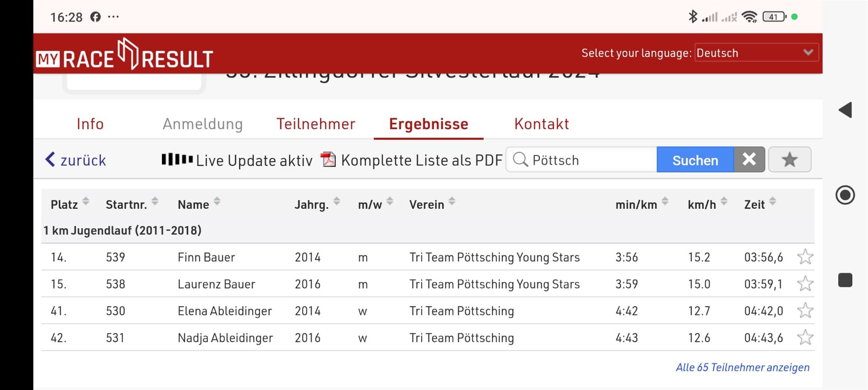
Task: Tap the Android recent apps square
Action: (845, 280)
